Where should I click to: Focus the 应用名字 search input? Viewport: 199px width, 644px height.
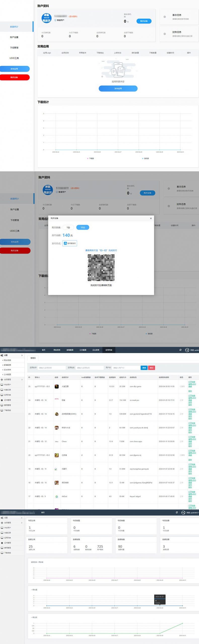coord(52,368)
